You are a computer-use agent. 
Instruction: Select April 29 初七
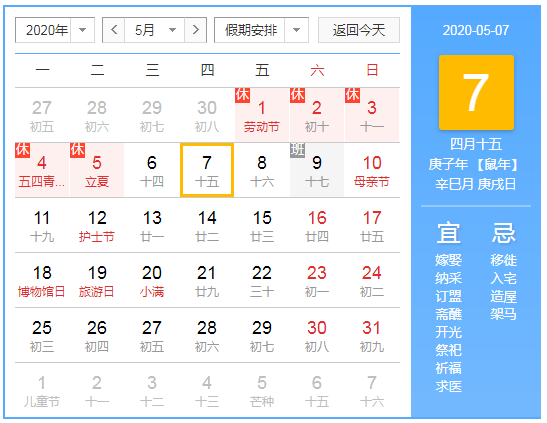click(x=152, y=115)
